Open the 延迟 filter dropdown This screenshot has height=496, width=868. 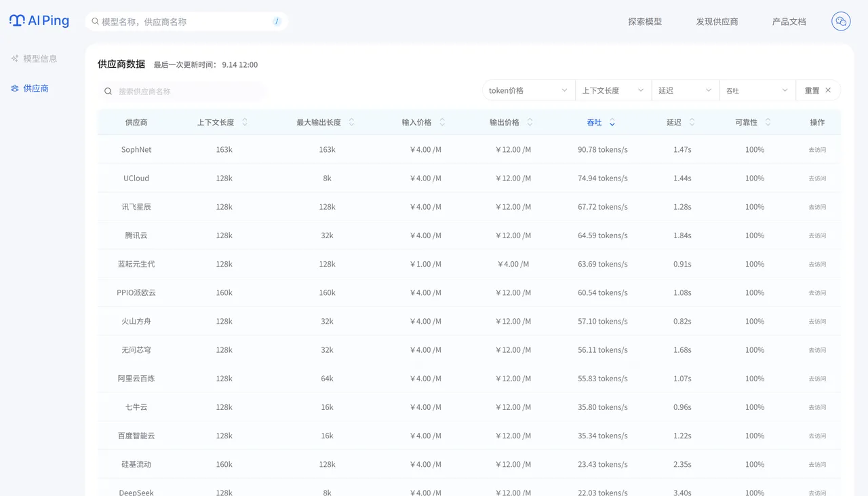coord(685,90)
